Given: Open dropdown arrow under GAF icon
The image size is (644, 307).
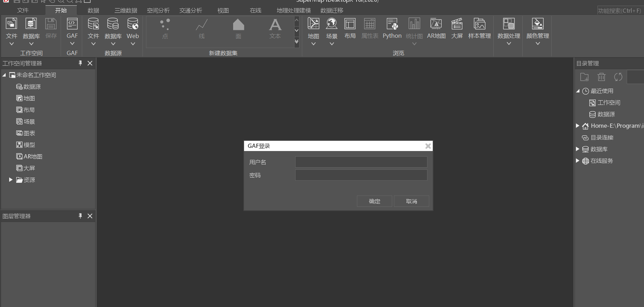Looking at the screenshot, I should (x=72, y=44).
